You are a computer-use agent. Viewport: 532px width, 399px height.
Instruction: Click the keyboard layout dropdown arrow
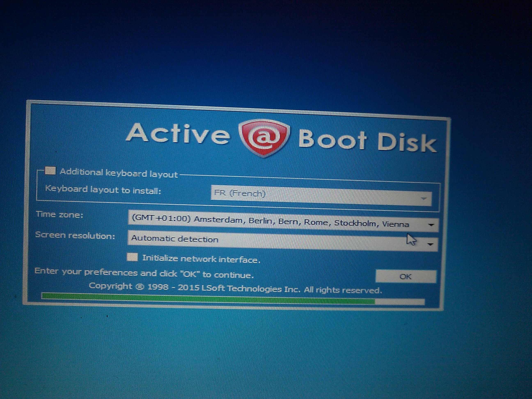click(424, 199)
